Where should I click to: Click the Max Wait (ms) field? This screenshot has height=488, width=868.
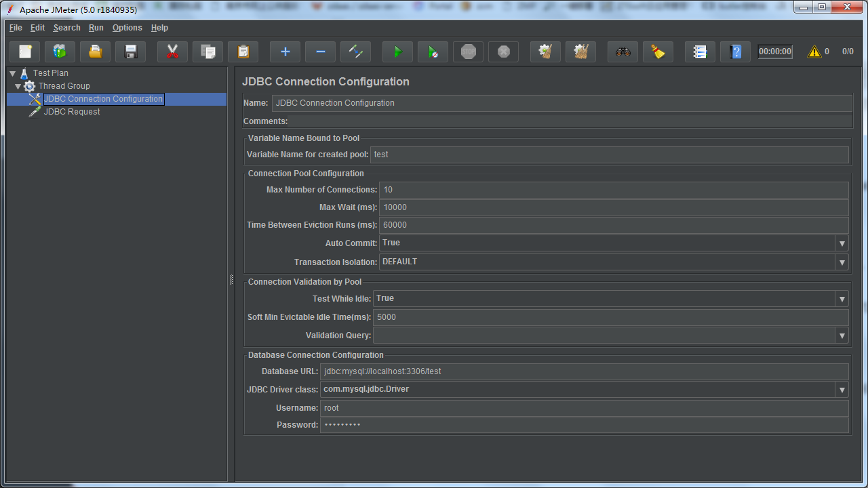coord(614,207)
